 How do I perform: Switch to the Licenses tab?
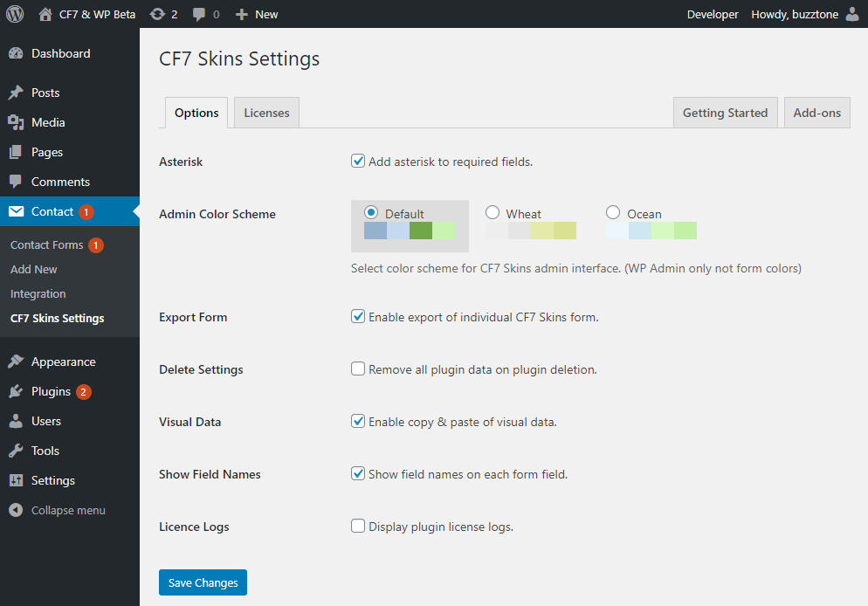pyautogui.click(x=266, y=113)
